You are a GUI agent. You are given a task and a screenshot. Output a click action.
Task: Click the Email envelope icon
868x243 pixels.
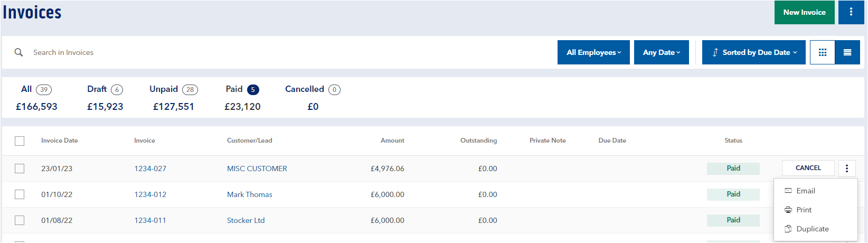(788, 191)
